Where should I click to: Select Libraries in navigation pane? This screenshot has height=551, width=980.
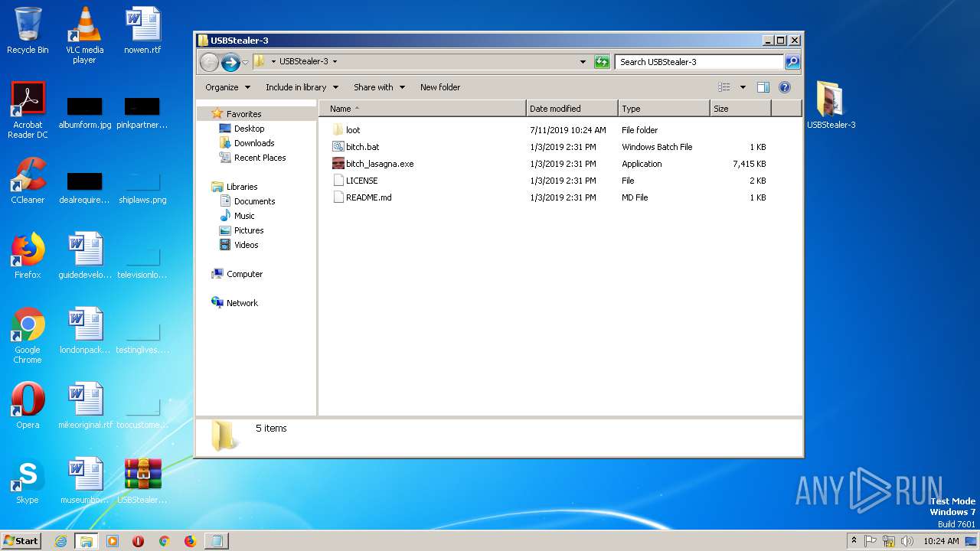(241, 187)
